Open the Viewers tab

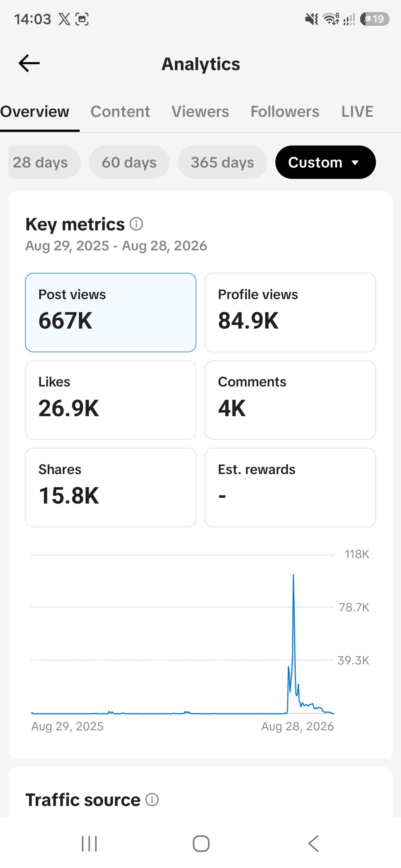200,112
